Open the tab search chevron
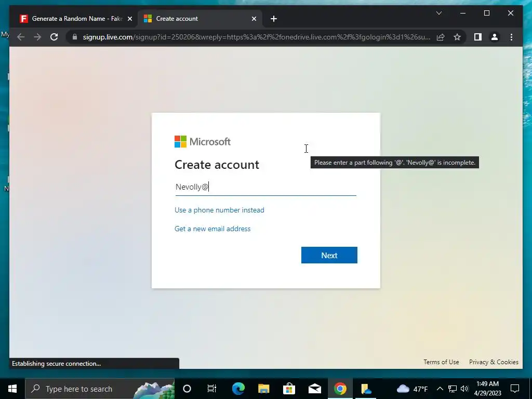The height and width of the screenshot is (399, 532). pyautogui.click(x=438, y=13)
